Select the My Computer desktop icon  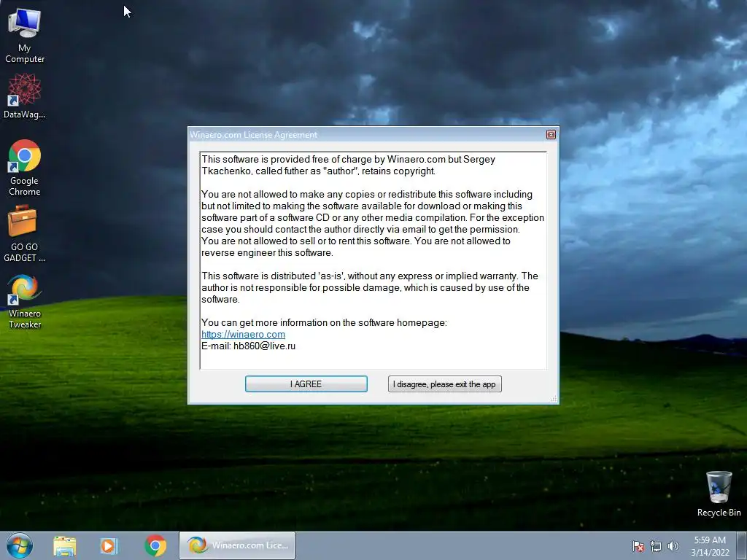point(24,35)
